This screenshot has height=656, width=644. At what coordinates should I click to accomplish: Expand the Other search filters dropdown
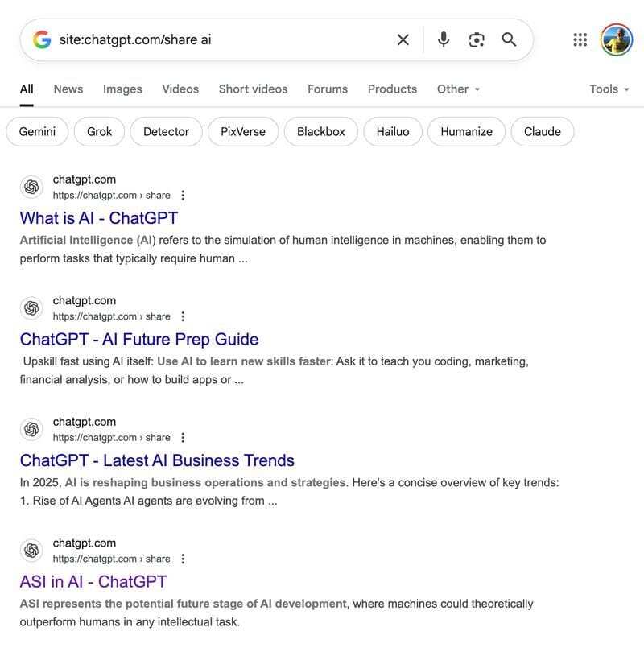(458, 89)
